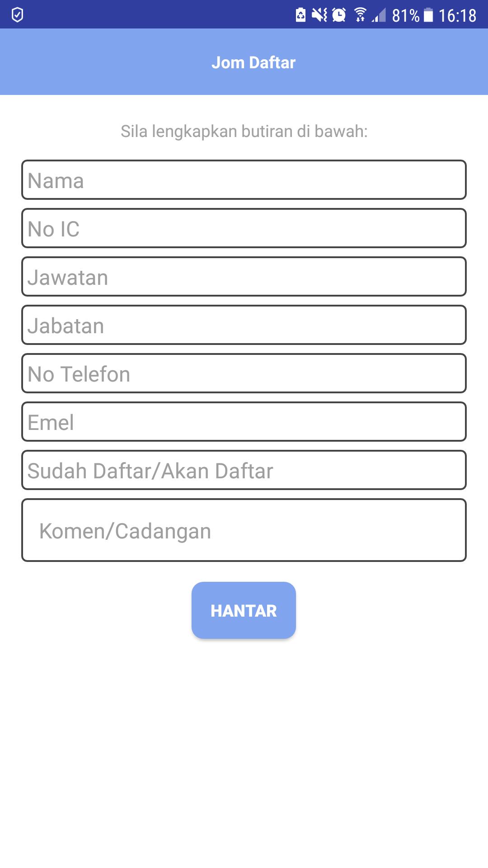This screenshot has height=868, width=488.
Task: Click the alarm clock status icon
Action: pos(339,14)
